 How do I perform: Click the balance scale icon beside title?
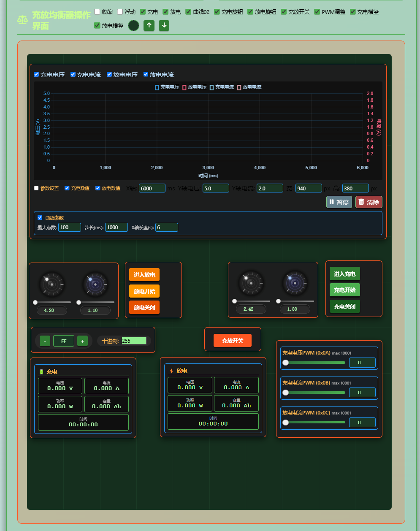(22, 20)
